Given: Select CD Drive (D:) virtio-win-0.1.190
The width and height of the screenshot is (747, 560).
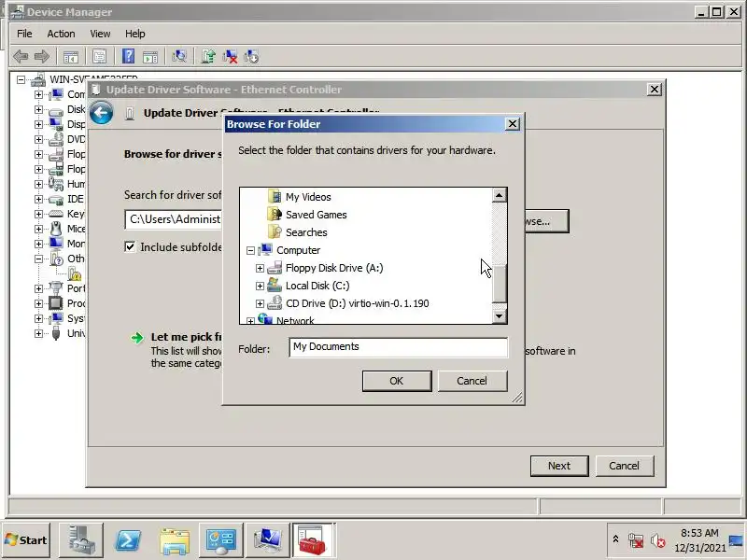Looking at the screenshot, I should (x=358, y=303).
